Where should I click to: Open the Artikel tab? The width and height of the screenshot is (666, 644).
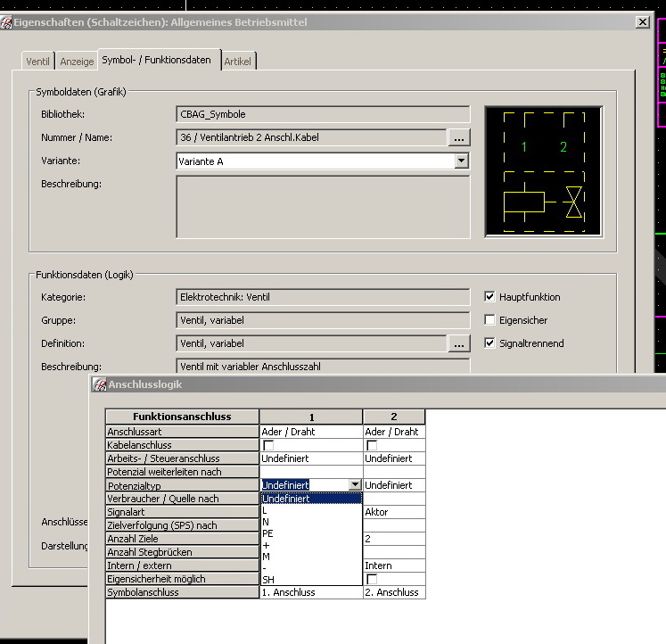[x=238, y=62]
